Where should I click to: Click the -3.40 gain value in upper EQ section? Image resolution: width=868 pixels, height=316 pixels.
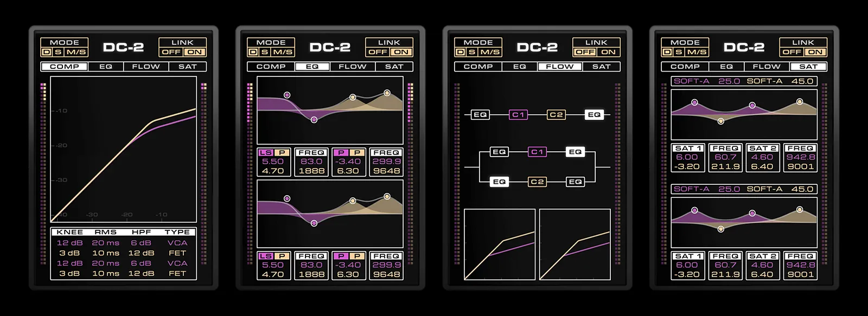tap(348, 162)
